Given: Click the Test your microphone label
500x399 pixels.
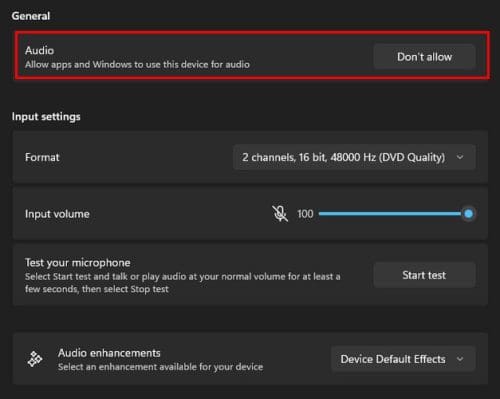Looking at the screenshot, I should pyautogui.click(x=77, y=263).
